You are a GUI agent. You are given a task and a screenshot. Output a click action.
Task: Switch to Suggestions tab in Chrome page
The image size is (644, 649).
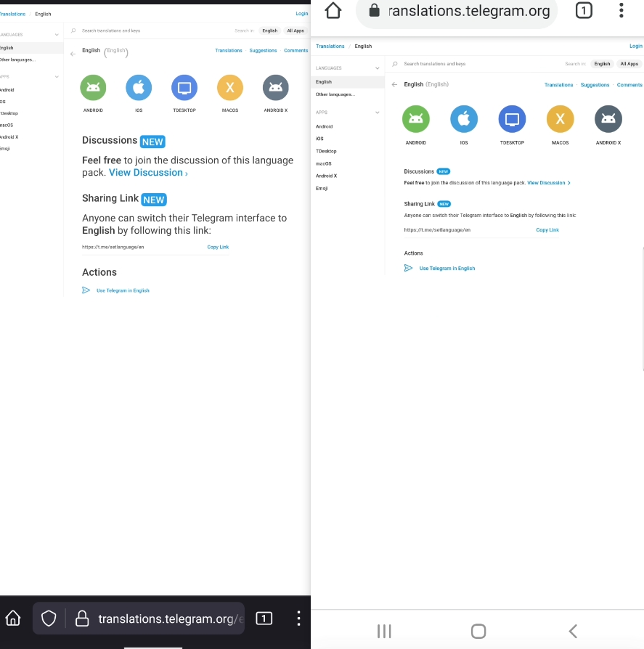pyautogui.click(x=595, y=85)
